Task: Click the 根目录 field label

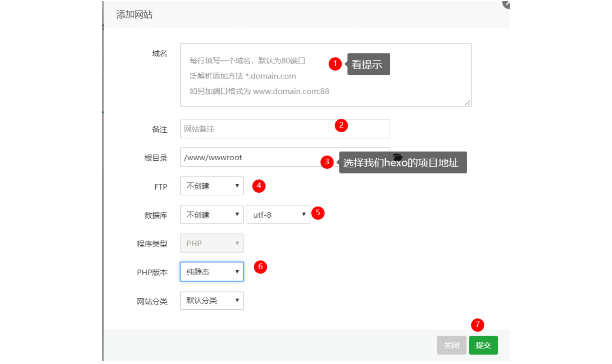Action: (156, 158)
